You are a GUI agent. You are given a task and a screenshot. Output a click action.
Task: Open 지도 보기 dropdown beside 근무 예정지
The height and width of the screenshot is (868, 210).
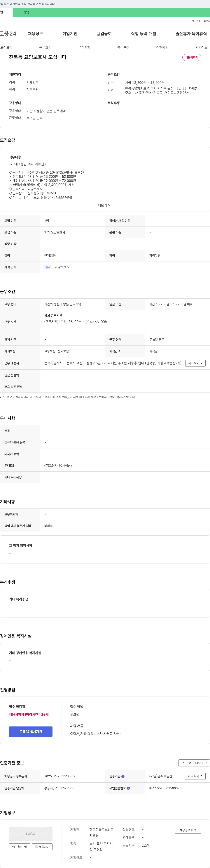(x=195, y=363)
